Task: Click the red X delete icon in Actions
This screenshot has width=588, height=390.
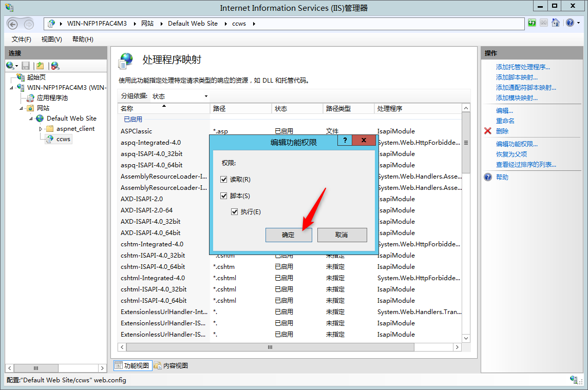Action: (x=487, y=131)
